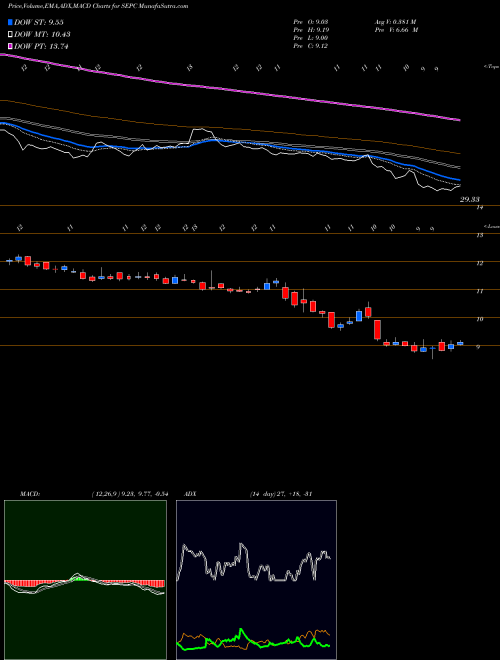This screenshot has height=660, width=500.
Task: Click the 'Pre C: 9.12' close value
Action: tap(311, 46)
